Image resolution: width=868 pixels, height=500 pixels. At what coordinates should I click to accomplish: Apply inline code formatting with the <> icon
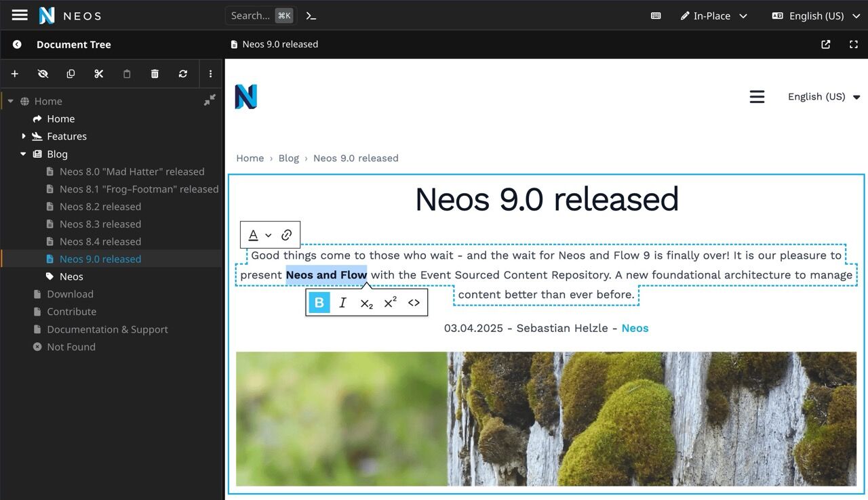(x=414, y=302)
